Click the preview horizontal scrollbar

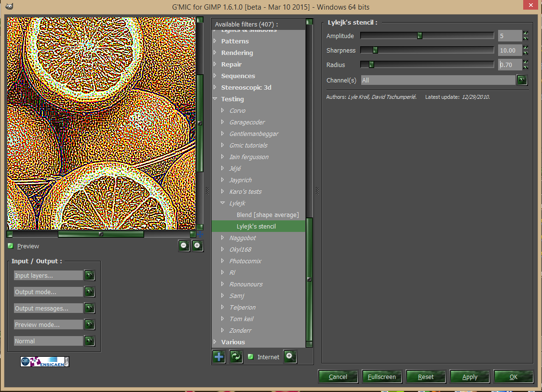click(x=101, y=234)
